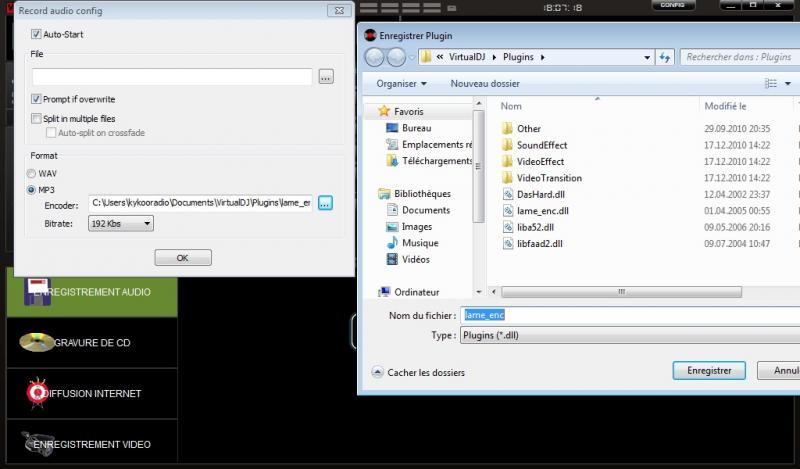Select Ordinateur in navigation pane
This screenshot has height=469, width=800.
(x=416, y=292)
